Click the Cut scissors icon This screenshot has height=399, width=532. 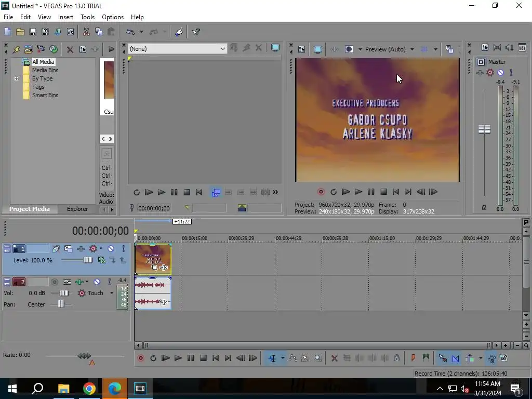[86, 32]
